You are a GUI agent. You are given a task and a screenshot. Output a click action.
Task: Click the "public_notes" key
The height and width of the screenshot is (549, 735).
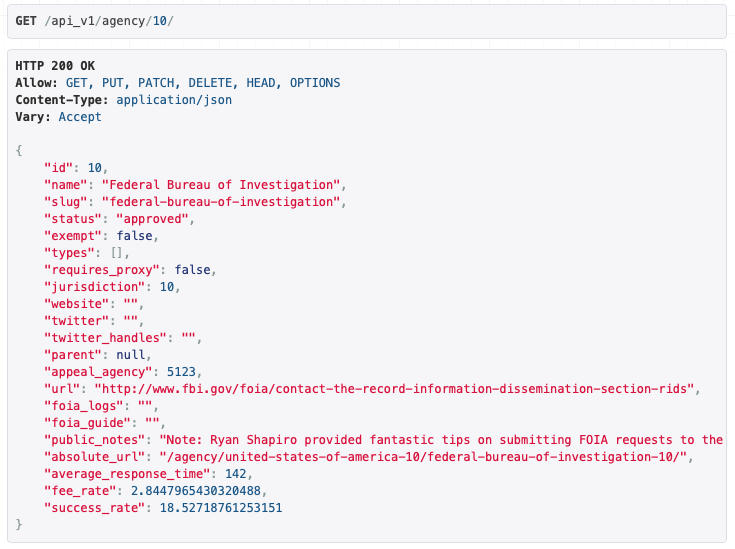click(95, 440)
